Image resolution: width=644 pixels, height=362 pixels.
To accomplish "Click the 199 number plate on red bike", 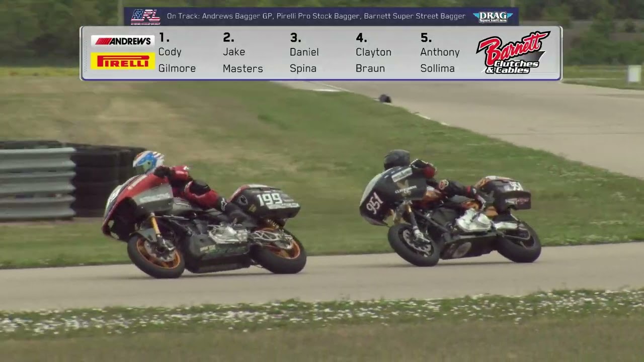I will (x=270, y=199).
